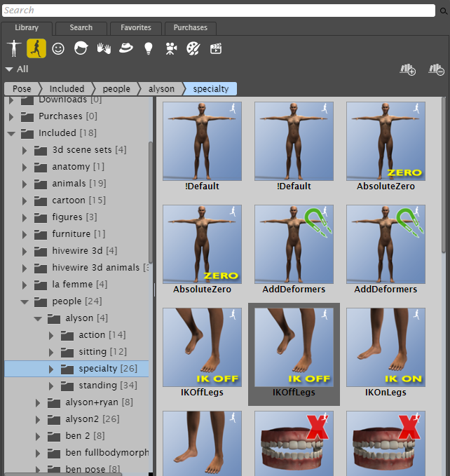Open the Hair category icon
This screenshot has height=476, width=450.
[x=81, y=48]
